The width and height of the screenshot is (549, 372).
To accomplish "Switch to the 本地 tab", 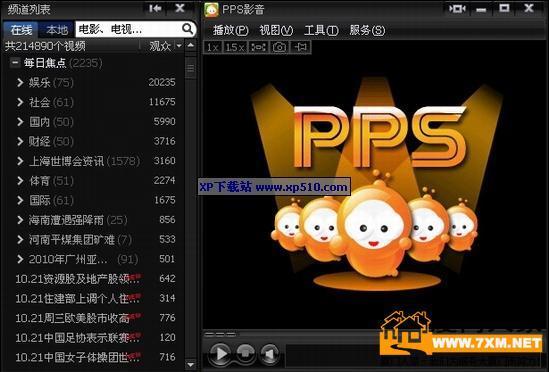I will [56, 30].
